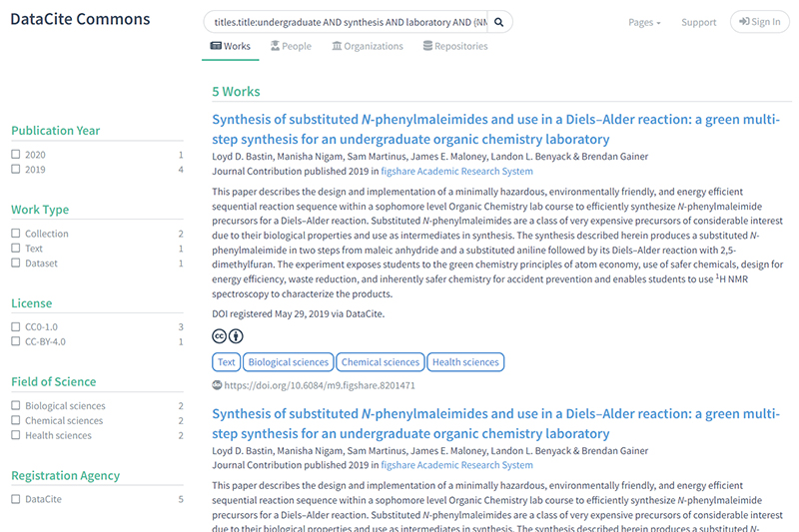Select the Repositories tab

(x=454, y=46)
